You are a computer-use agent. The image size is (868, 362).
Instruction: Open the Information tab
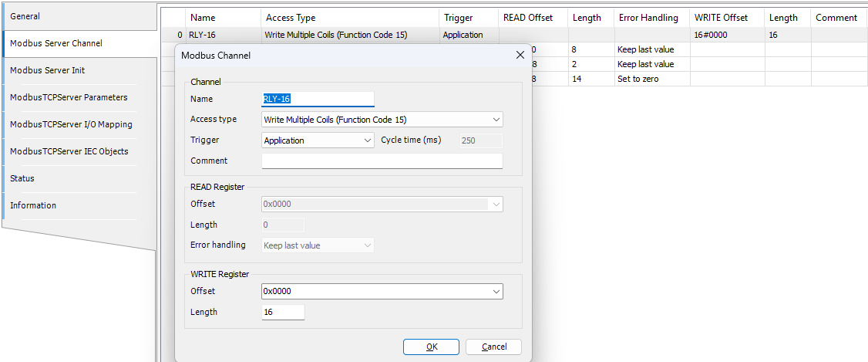79,205
